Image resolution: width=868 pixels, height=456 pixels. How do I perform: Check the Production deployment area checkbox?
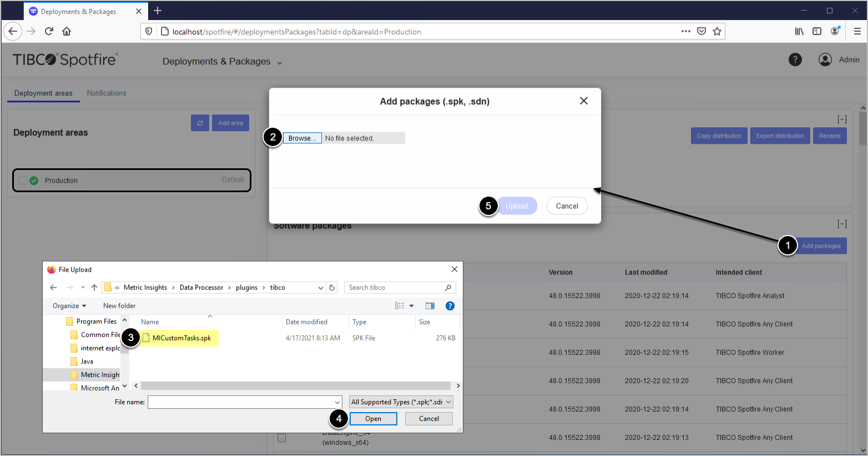pyautogui.click(x=23, y=181)
